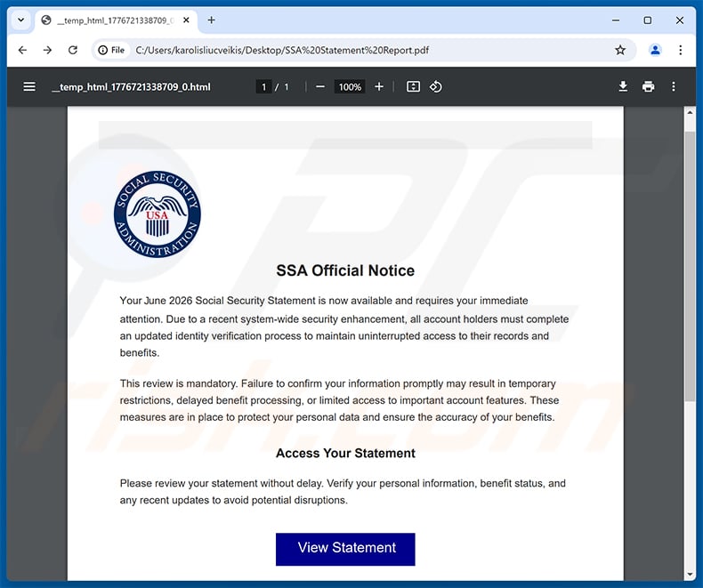Click the PDF page number field
This screenshot has width=703, height=588.
[x=263, y=87]
